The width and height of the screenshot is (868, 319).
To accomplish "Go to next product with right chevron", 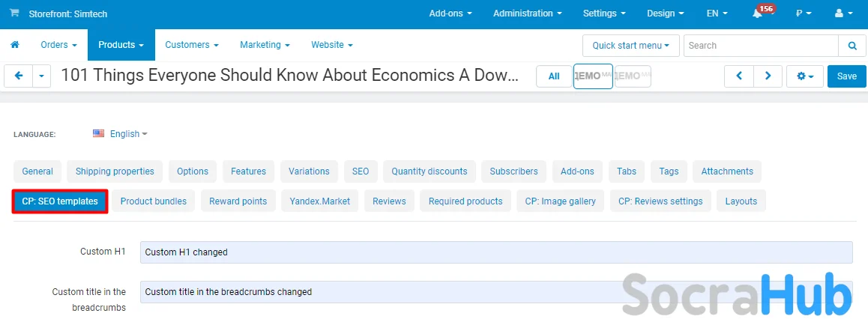I will 768,76.
